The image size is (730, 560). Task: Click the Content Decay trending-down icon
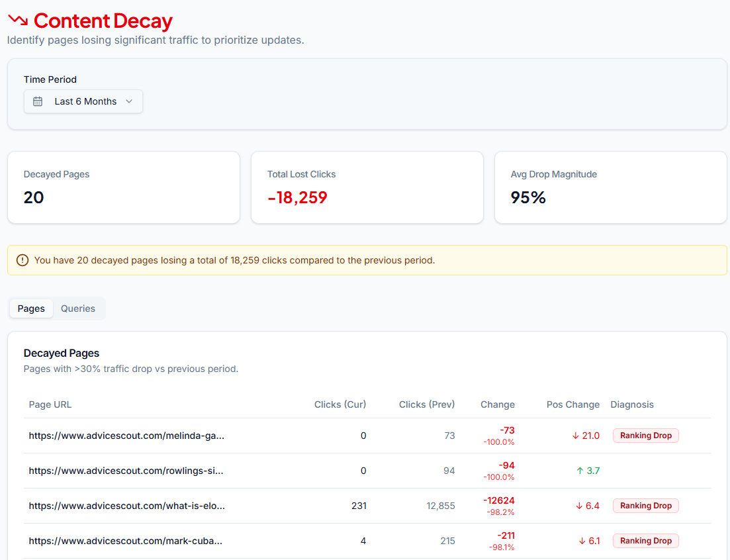(18, 21)
